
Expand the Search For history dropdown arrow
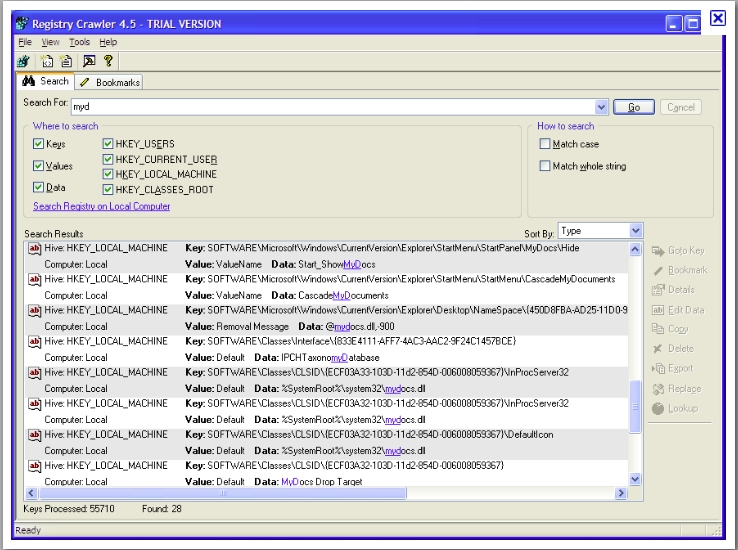pyautogui.click(x=601, y=107)
